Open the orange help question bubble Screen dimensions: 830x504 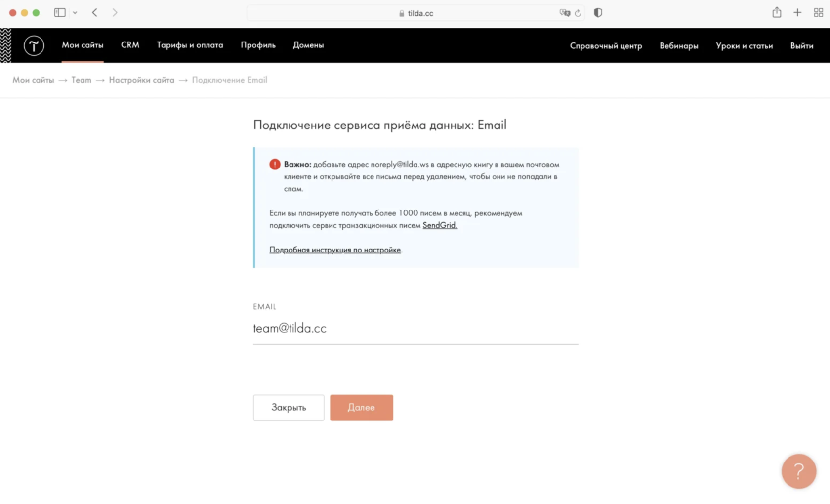798,471
